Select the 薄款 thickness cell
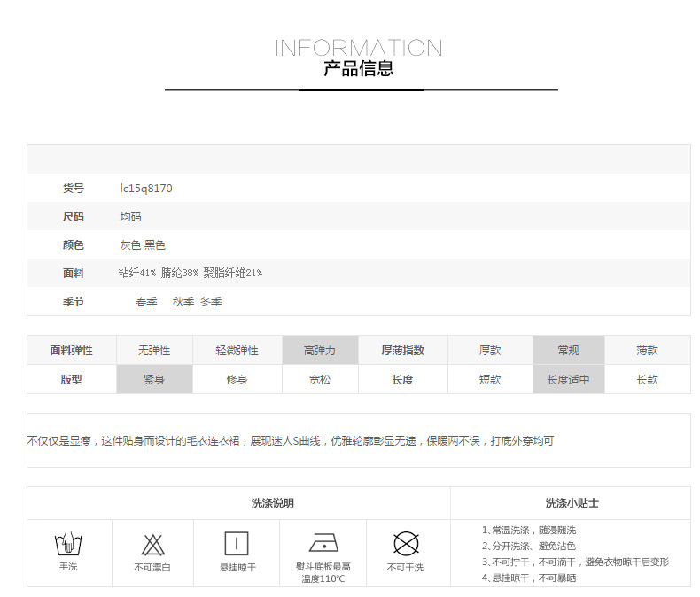This screenshot has height=597, width=700. (647, 351)
